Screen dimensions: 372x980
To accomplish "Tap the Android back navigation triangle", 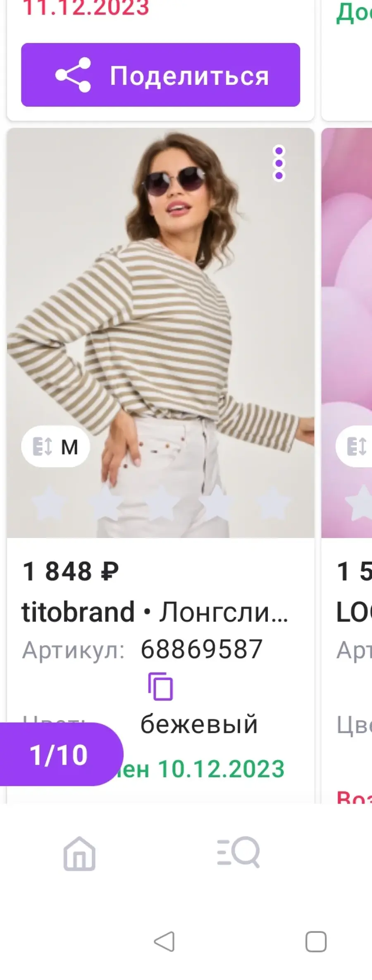I will (165, 942).
